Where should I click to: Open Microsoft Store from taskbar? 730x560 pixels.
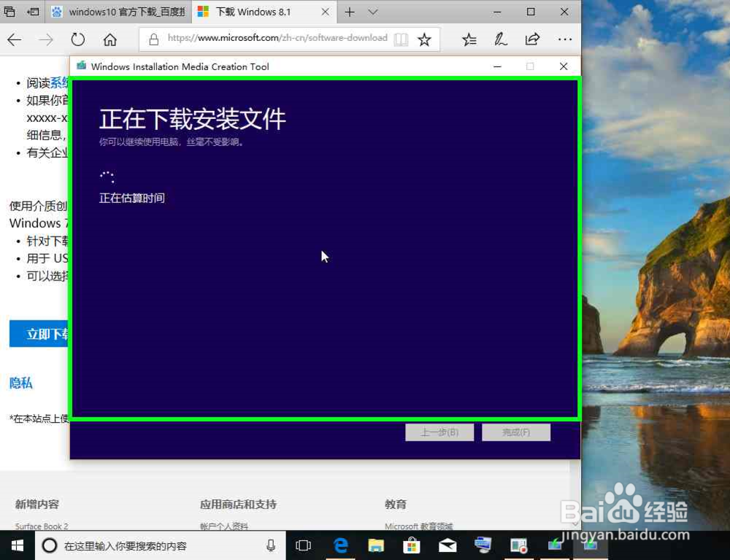point(412,545)
